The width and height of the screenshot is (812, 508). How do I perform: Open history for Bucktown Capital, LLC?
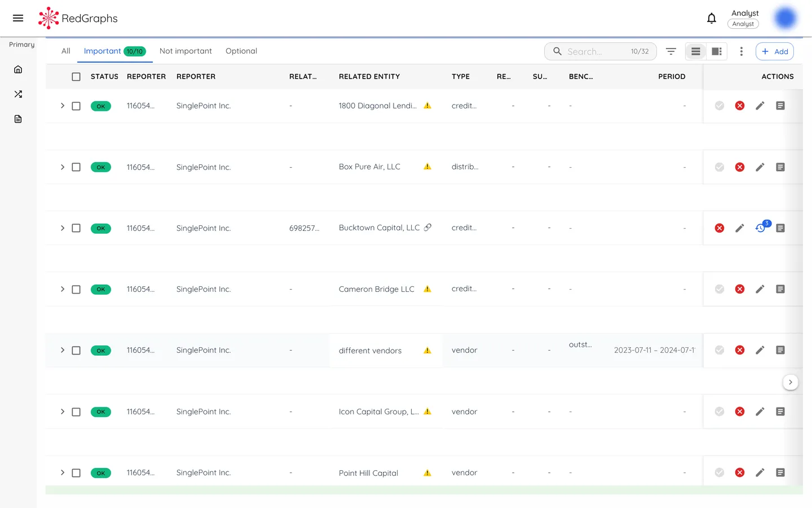coord(761,228)
